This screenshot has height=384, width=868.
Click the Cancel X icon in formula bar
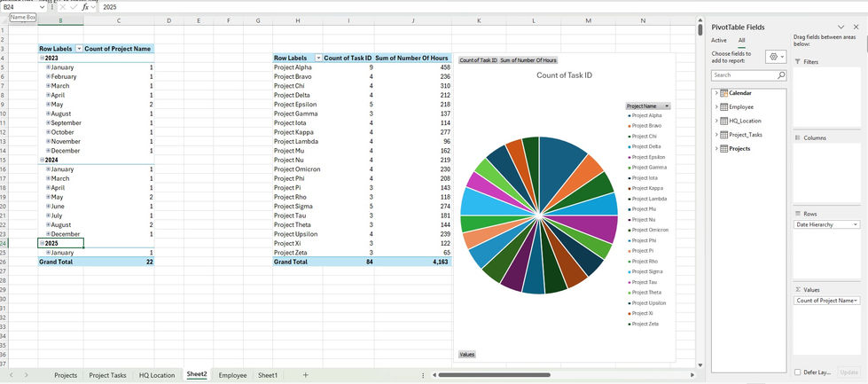[x=63, y=8]
